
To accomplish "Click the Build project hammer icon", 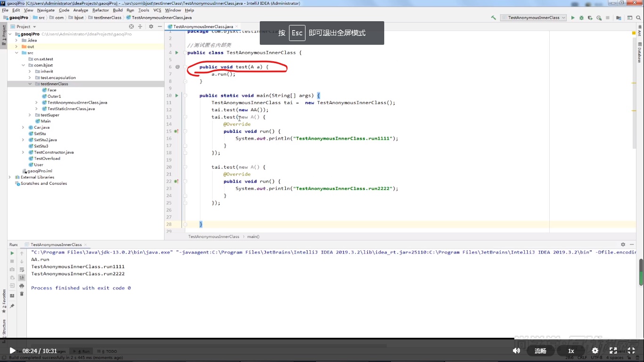I will coord(494,18).
